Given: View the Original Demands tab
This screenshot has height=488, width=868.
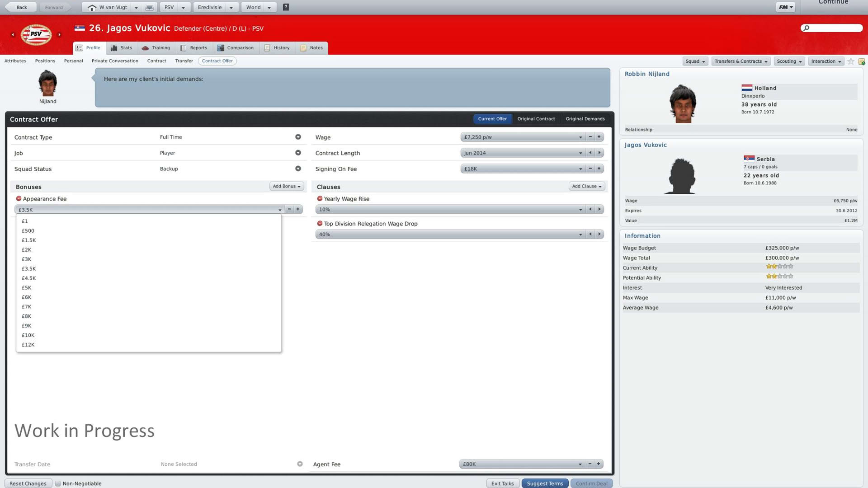Looking at the screenshot, I should tap(585, 119).
